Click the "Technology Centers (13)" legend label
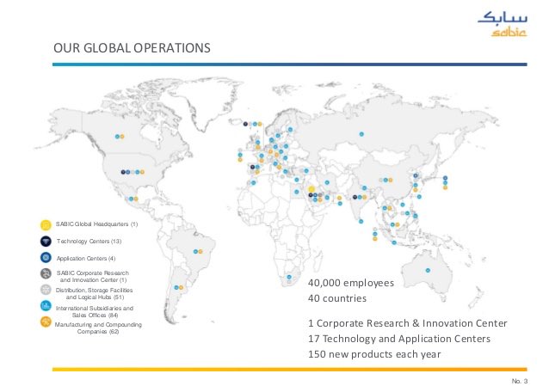Image resolution: width=549 pixels, height=392 pixels. [x=89, y=242]
